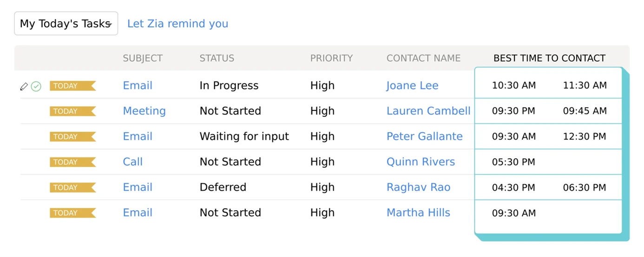This screenshot has width=644, height=257.
Task: Open contact Lauren Cambell
Action: coord(428,111)
